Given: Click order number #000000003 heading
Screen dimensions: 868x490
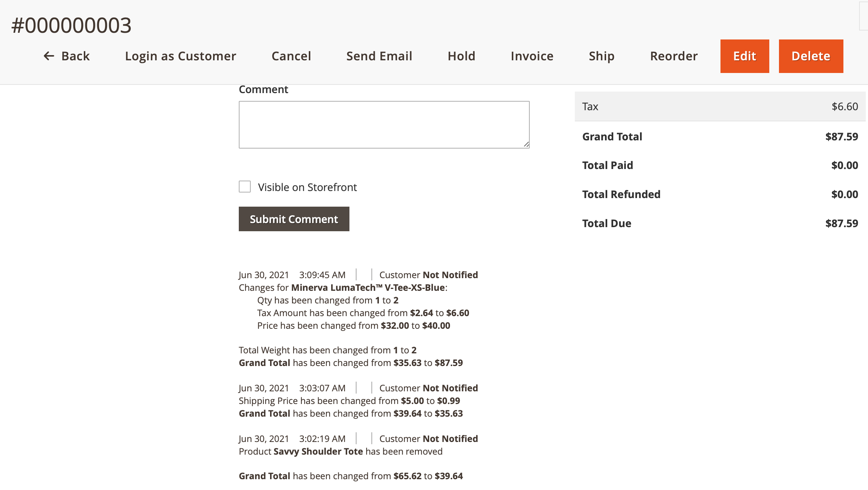Looking at the screenshot, I should 71,25.
